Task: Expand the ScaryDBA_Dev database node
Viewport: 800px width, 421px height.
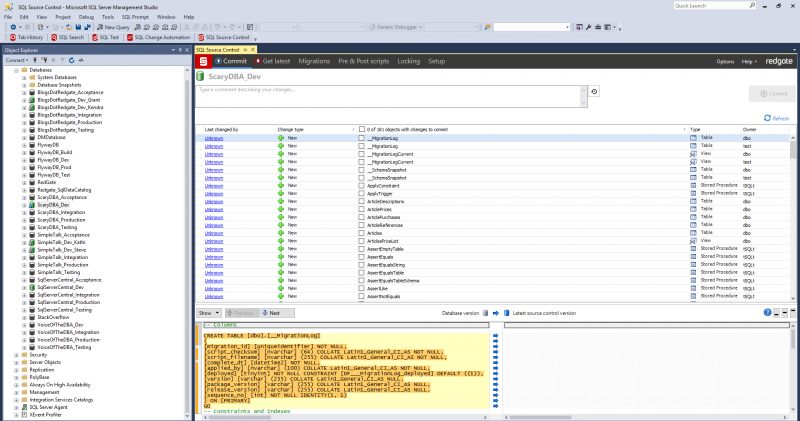Action: (24, 205)
